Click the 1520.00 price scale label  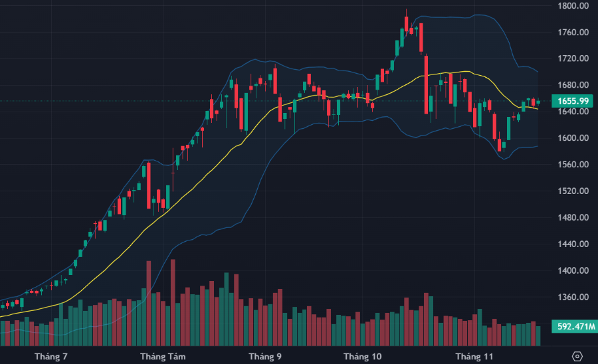[573, 191]
